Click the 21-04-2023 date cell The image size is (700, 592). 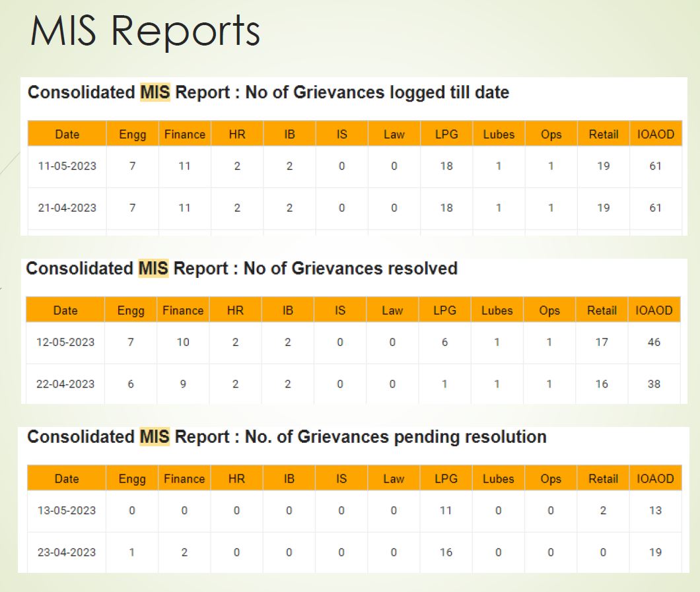click(67, 208)
